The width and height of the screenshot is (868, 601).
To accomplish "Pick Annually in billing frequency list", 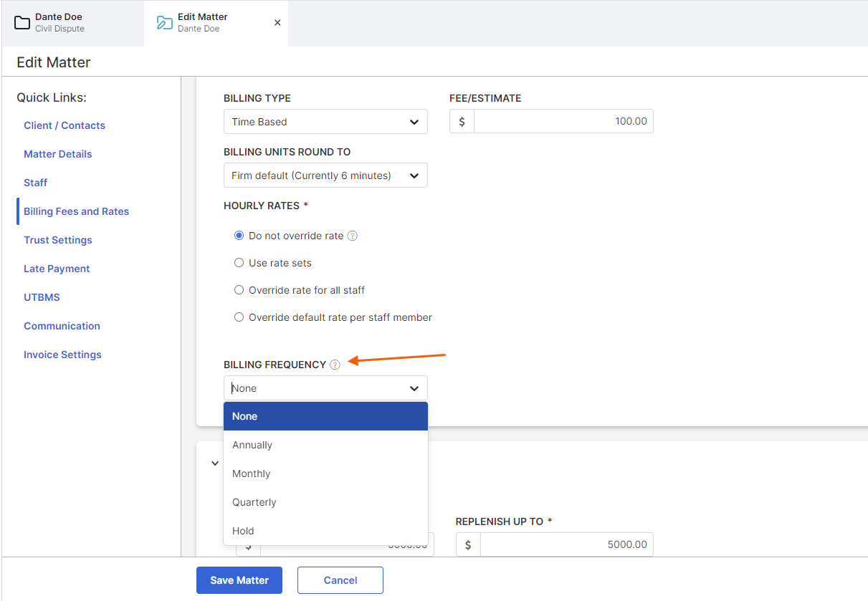I will tap(325, 445).
